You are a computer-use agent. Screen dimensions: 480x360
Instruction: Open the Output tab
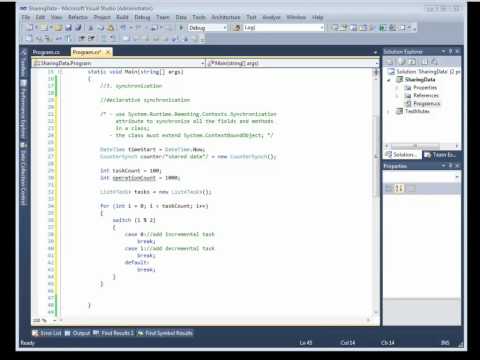click(x=77, y=333)
